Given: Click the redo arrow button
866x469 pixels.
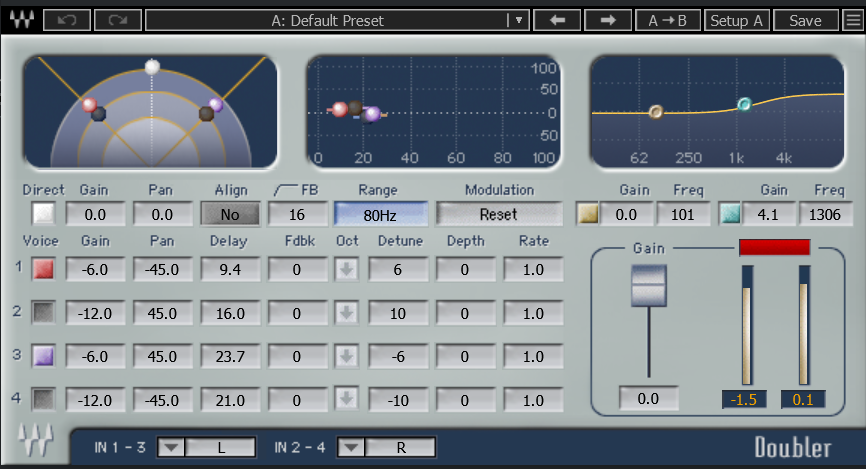Looking at the screenshot, I should [x=118, y=20].
